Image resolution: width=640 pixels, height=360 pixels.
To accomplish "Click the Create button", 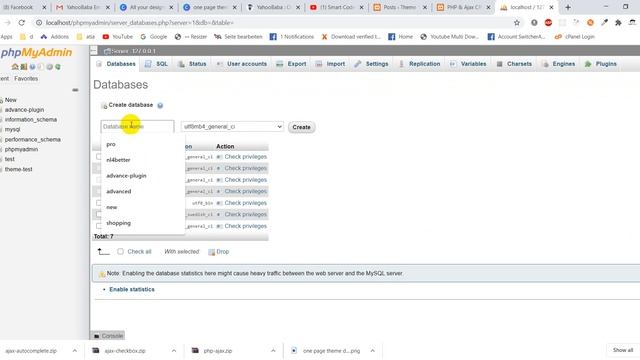I will tap(301, 127).
